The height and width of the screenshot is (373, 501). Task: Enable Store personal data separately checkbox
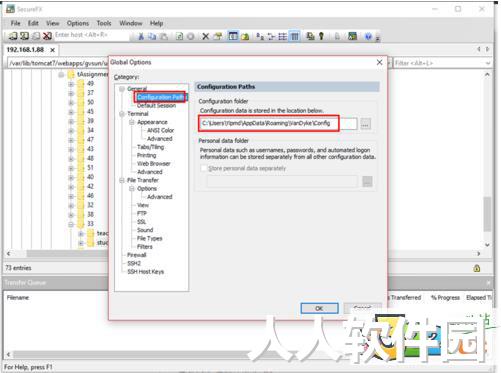coord(204,168)
